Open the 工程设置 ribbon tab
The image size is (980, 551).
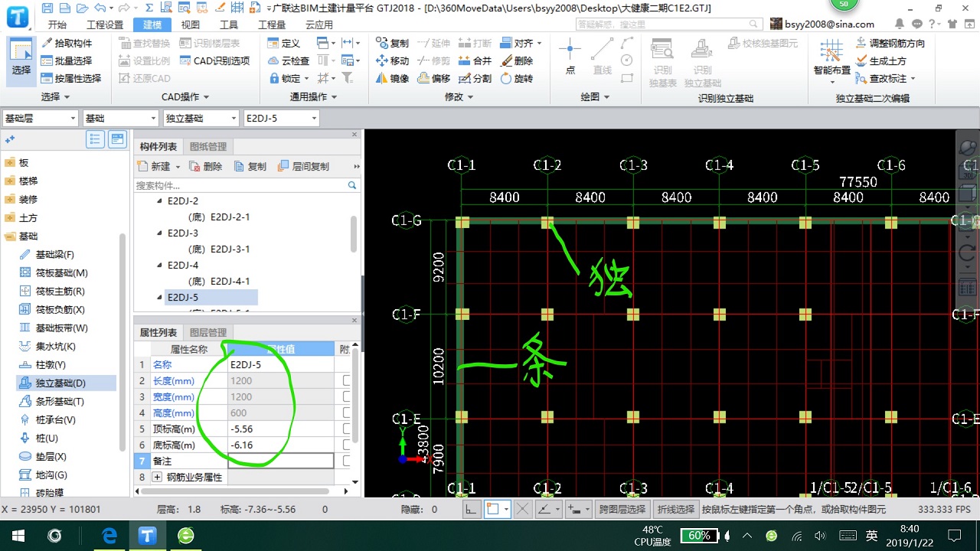(105, 24)
